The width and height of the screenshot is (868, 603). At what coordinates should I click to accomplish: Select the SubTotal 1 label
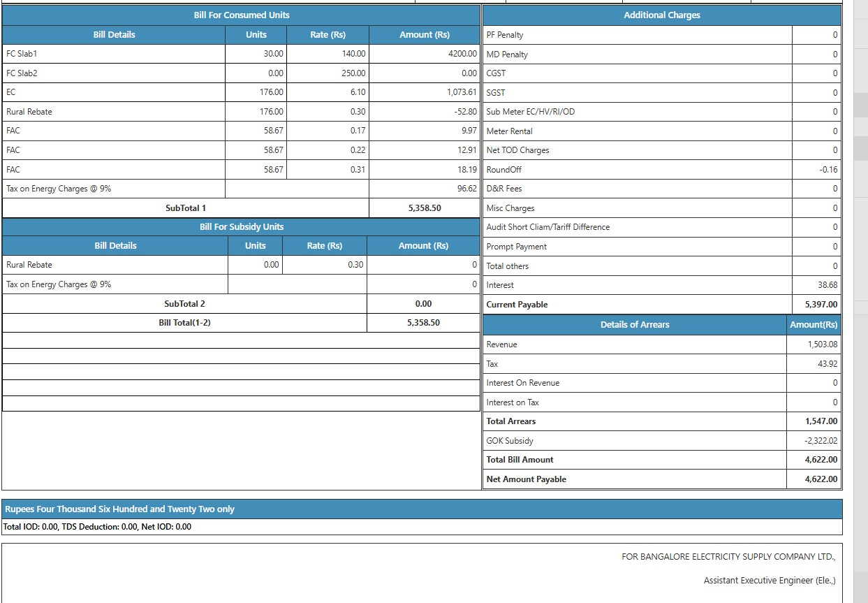(x=186, y=208)
